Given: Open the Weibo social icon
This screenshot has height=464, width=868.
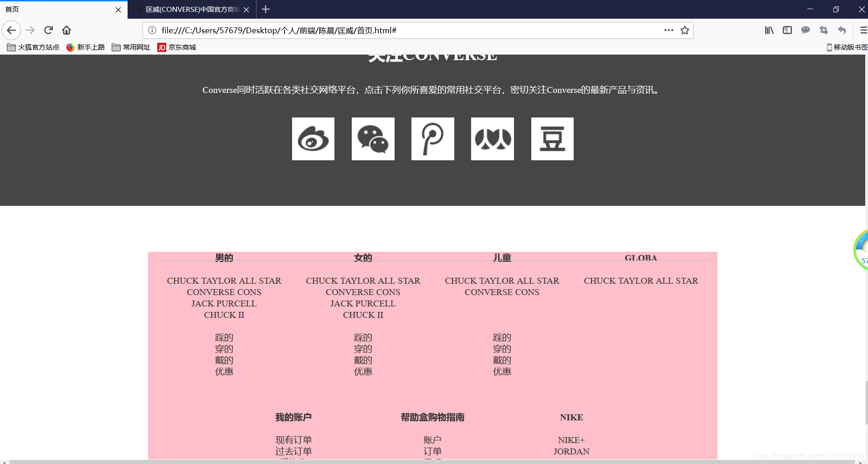Looking at the screenshot, I should pos(313,139).
